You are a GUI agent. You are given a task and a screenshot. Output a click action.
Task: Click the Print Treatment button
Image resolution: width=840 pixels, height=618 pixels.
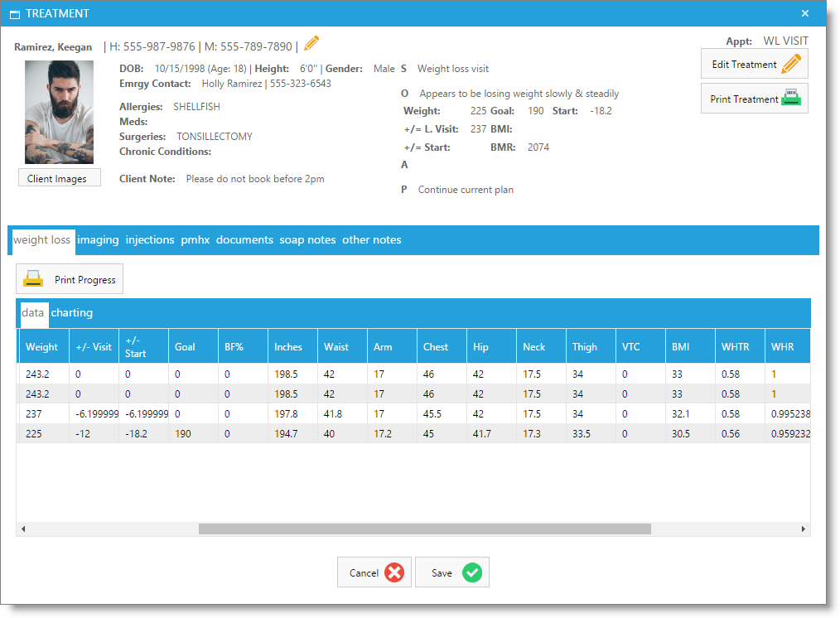tap(754, 99)
